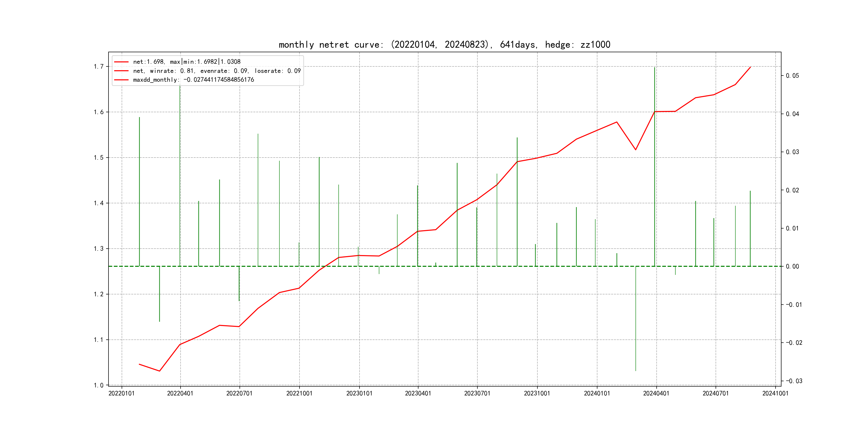Click the 20241001 x-axis date label
The width and height of the screenshot is (868, 434).
(775, 394)
